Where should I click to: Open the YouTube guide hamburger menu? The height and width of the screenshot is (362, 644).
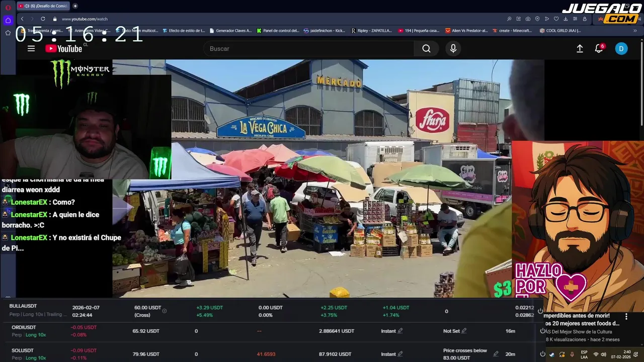pyautogui.click(x=31, y=48)
